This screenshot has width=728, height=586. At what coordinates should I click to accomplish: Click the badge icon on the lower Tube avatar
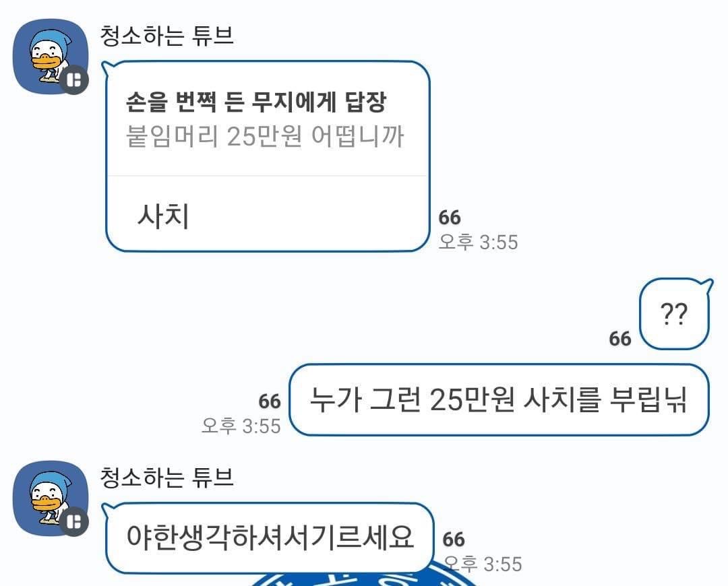click(x=74, y=521)
